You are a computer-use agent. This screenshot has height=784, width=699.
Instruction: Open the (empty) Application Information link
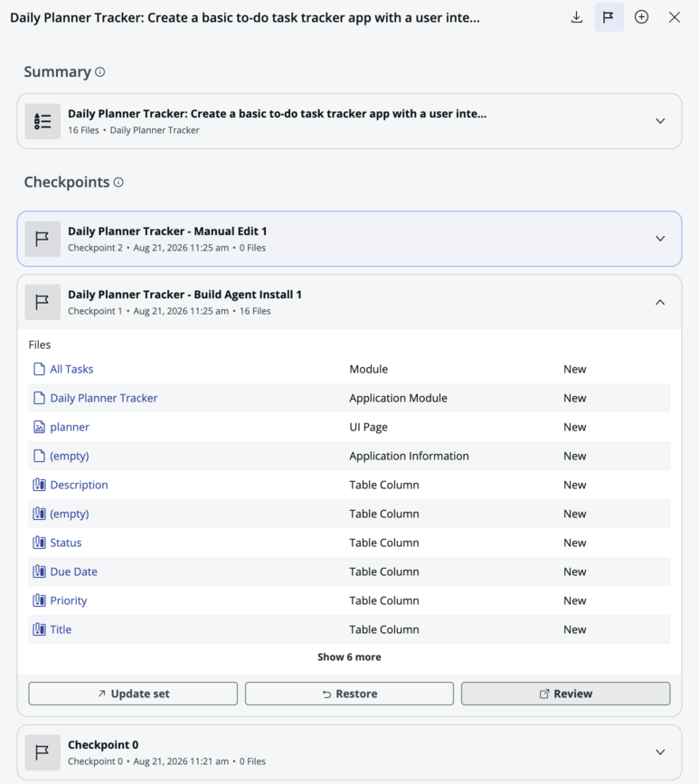click(70, 456)
